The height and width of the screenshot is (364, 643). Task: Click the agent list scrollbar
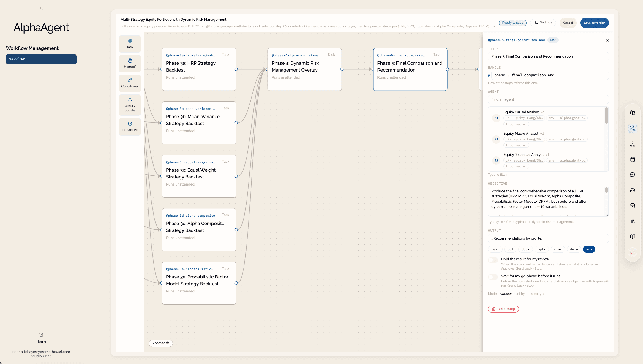[x=606, y=115]
